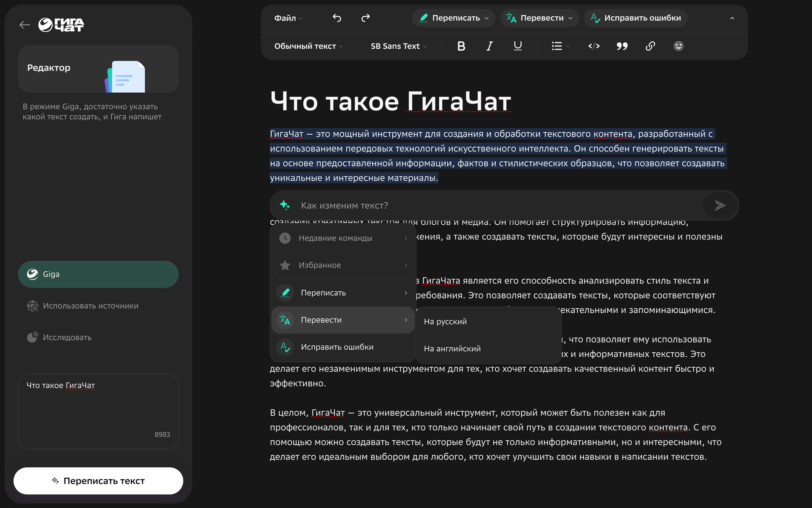Viewport: 812px width, 508px height.
Task: Click the redo arrow icon
Action: click(365, 18)
